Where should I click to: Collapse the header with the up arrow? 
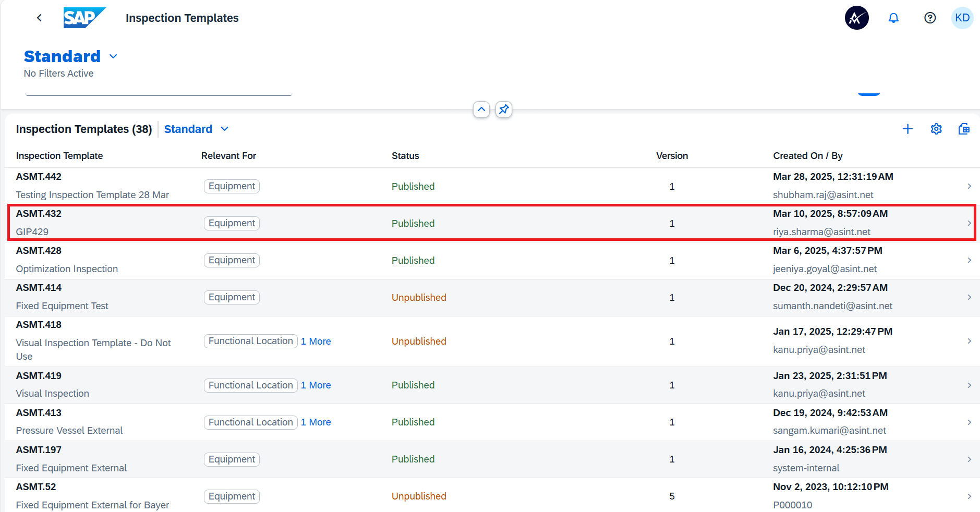[481, 109]
